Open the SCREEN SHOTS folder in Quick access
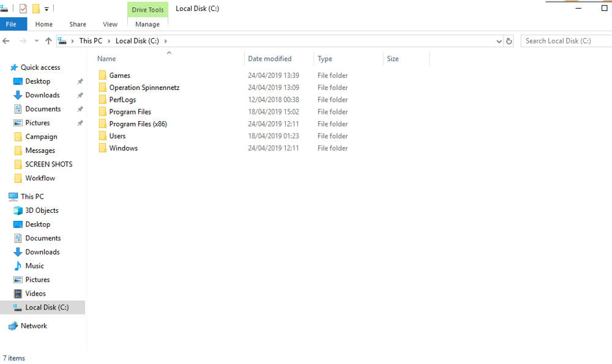This screenshot has width=612, height=364. [x=49, y=164]
